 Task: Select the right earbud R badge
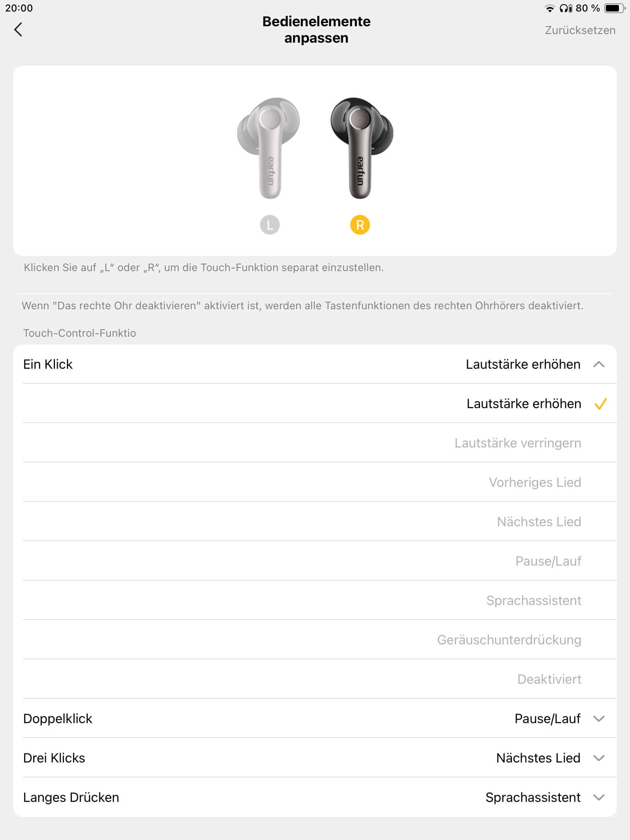360,225
